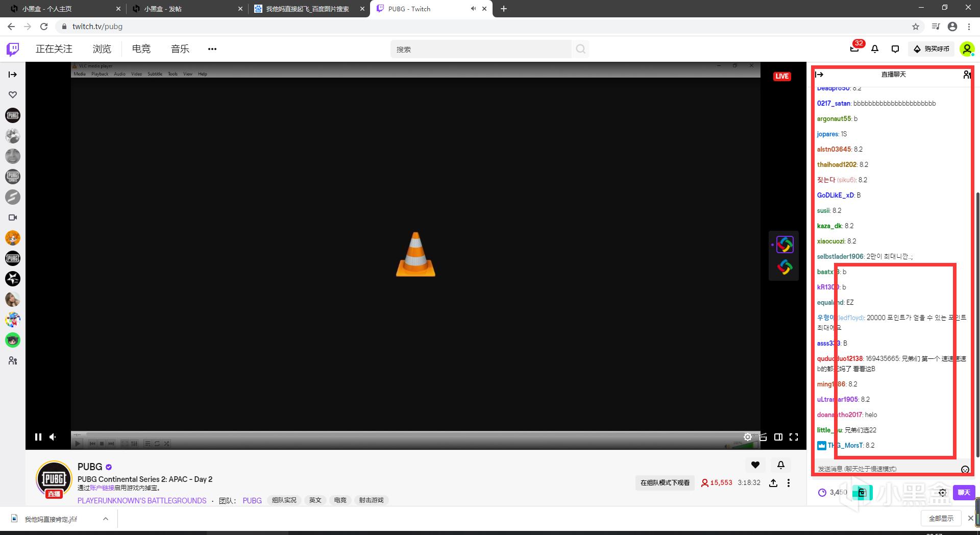Open the 电竞 navigation item
The image size is (980, 535).
[x=141, y=49]
